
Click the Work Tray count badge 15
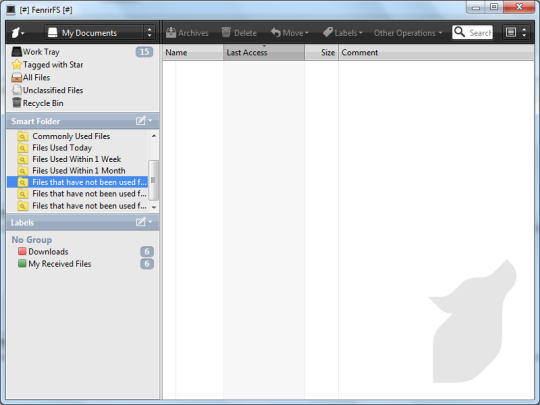144,52
